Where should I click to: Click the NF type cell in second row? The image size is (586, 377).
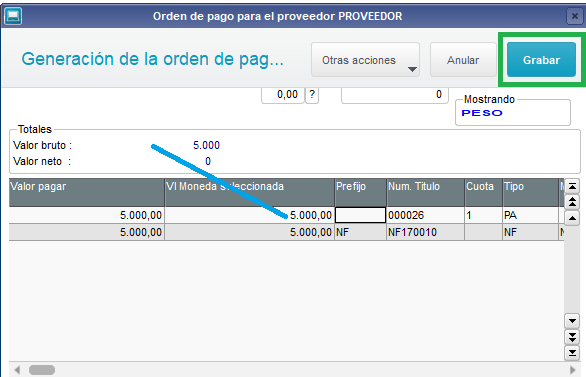[x=531, y=232]
